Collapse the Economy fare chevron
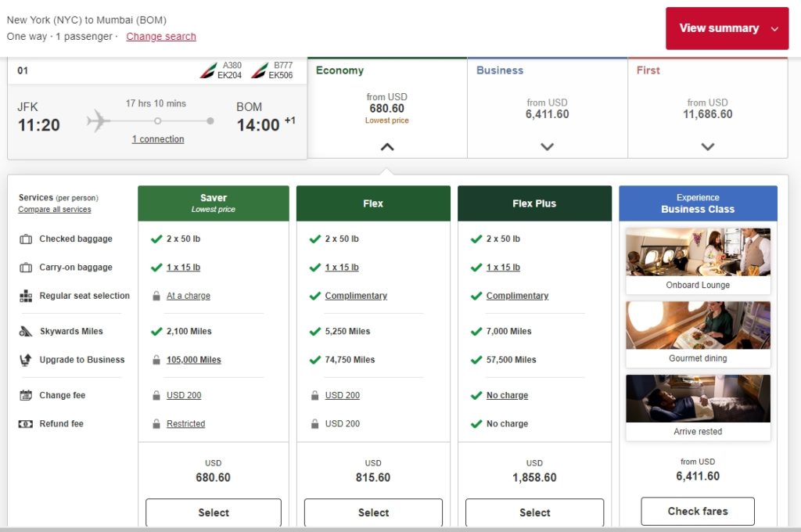Viewport: 801px width, 532px height. pos(387,146)
